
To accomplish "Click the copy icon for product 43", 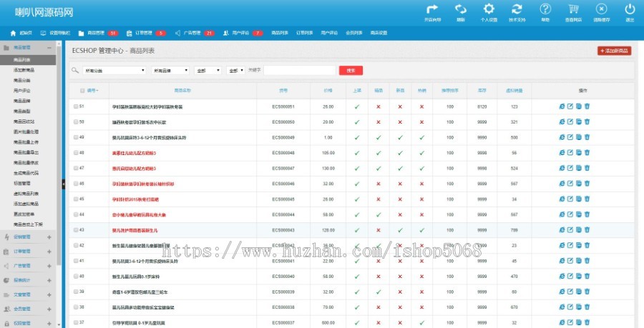I will [579, 230].
